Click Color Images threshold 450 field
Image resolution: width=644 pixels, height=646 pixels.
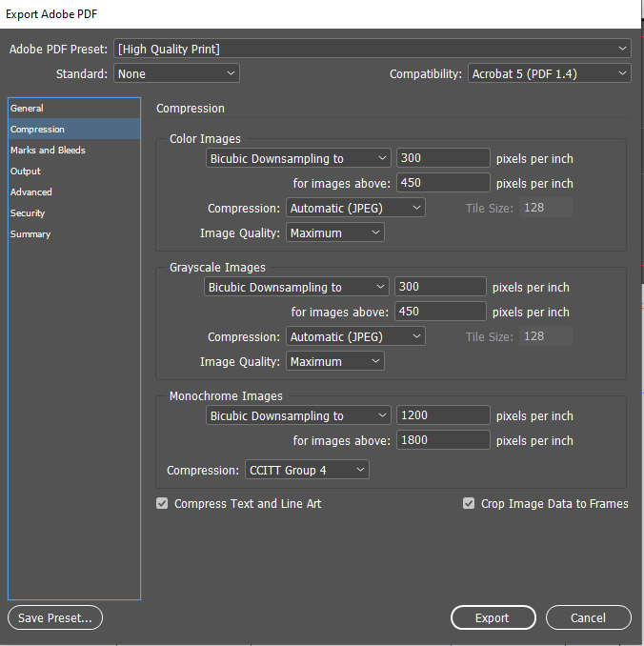tap(443, 183)
